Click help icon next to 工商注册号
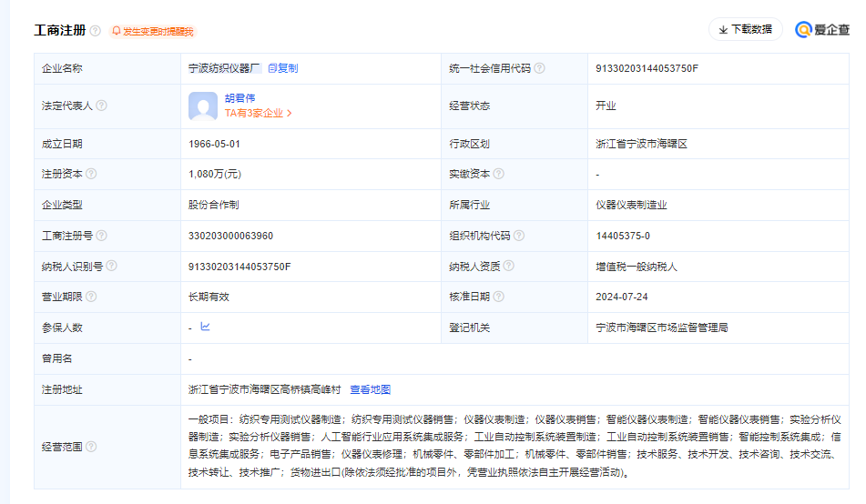This screenshot has height=504, width=866. click(102, 236)
